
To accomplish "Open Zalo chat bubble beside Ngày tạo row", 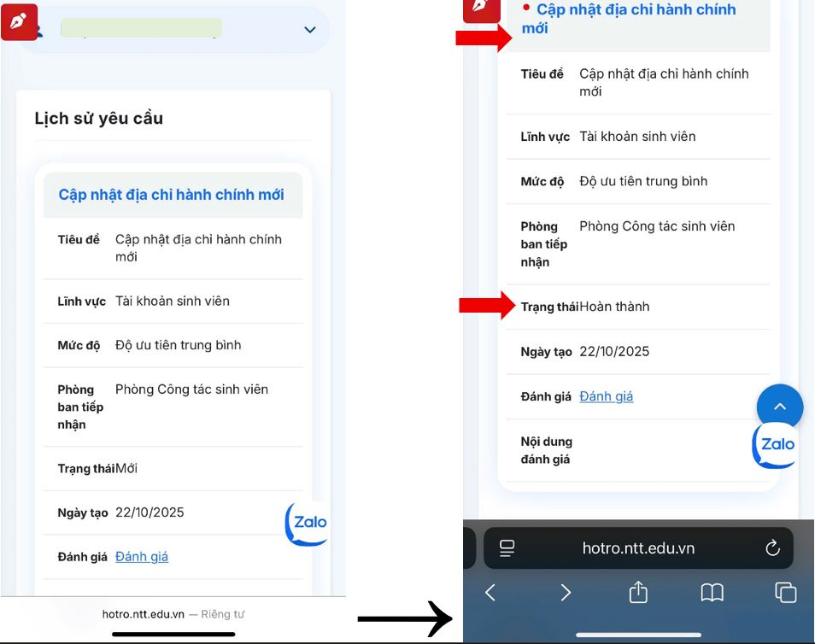I will pos(307,523).
